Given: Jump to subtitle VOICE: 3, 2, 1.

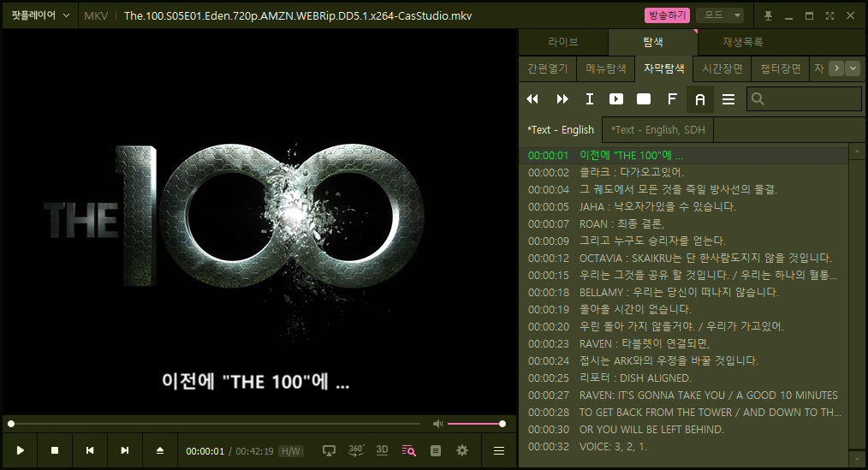Looking at the screenshot, I should (x=684, y=447).
